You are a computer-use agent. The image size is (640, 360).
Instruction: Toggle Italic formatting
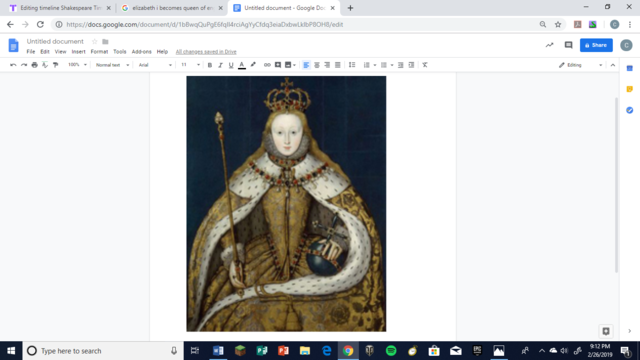point(220,65)
